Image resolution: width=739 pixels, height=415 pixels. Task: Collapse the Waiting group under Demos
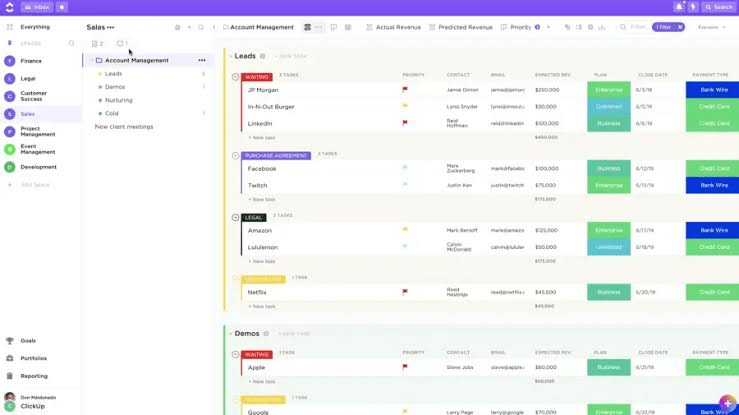236,354
